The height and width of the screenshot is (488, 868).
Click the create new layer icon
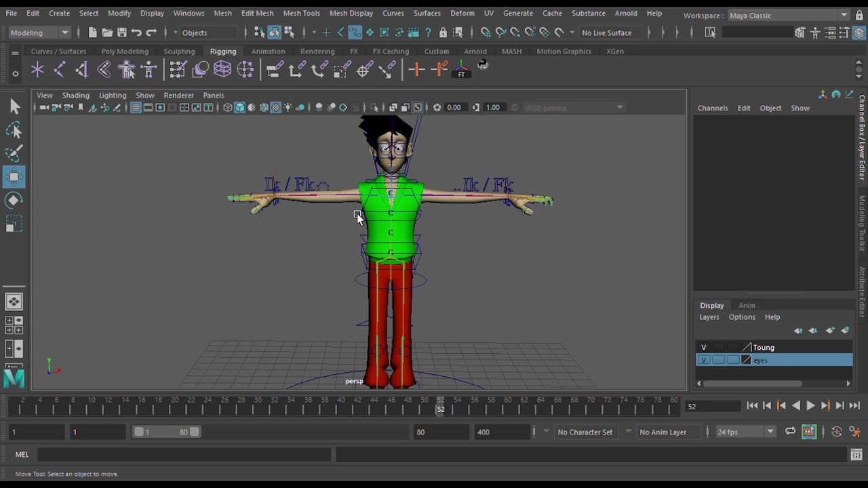pyautogui.click(x=830, y=330)
